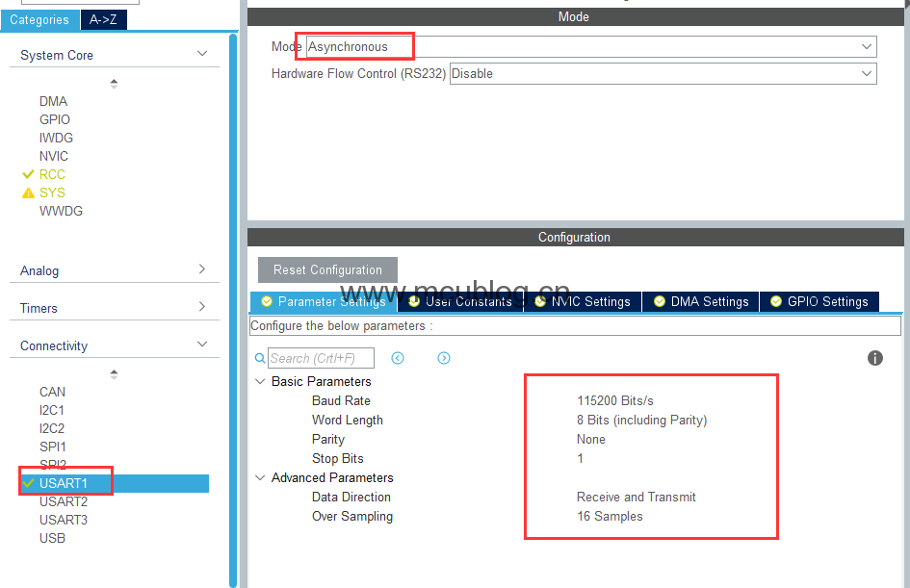Open the NVIC Settings tab
910x588 pixels.
tap(583, 301)
